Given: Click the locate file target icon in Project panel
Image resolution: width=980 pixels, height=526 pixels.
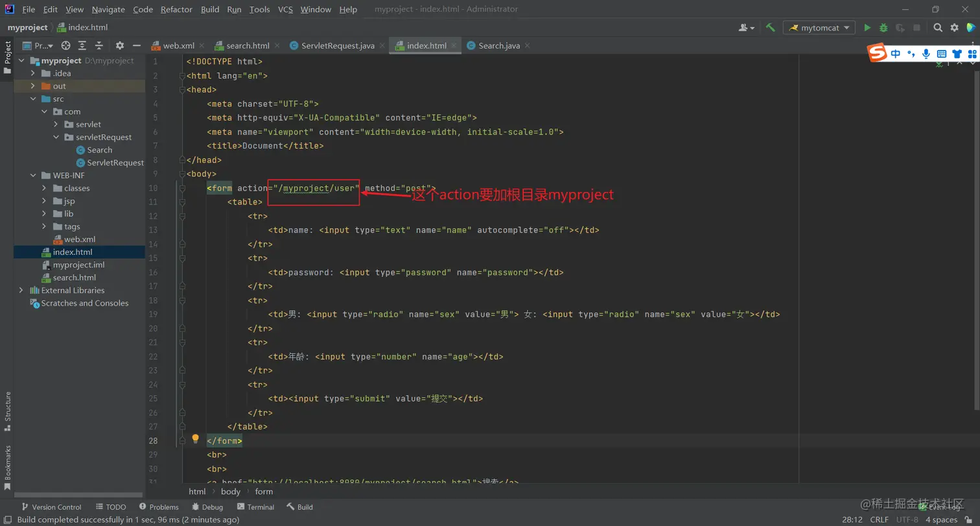Looking at the screenshot, I should pyautogui.click(x=65, y=45).
